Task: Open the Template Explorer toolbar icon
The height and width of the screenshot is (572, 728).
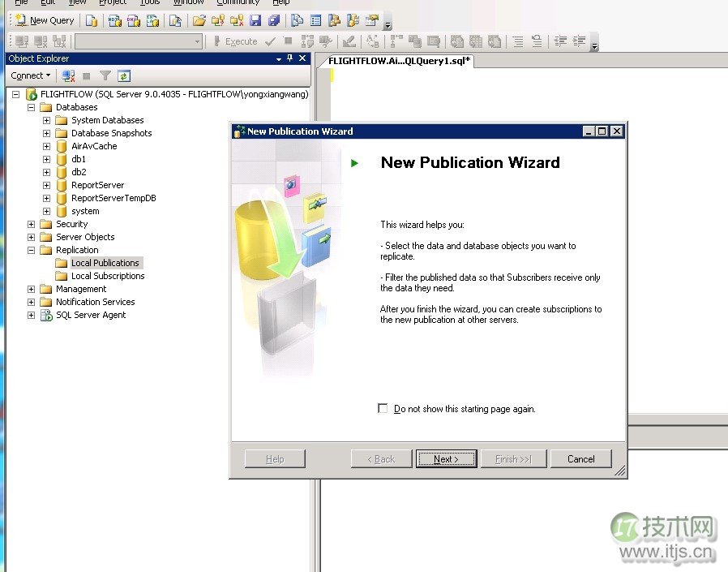Action: coord(353,20)
